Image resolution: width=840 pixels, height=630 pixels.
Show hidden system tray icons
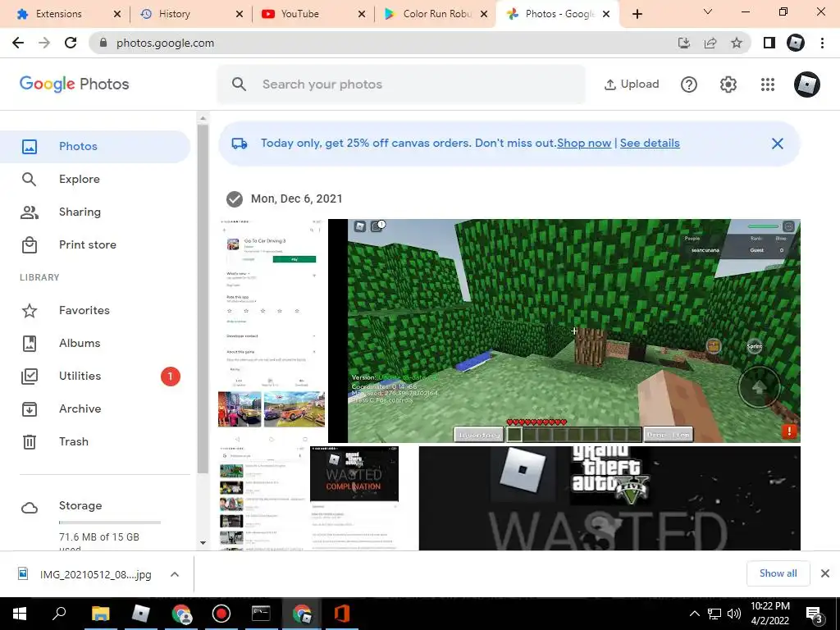(x=694, y=614)
